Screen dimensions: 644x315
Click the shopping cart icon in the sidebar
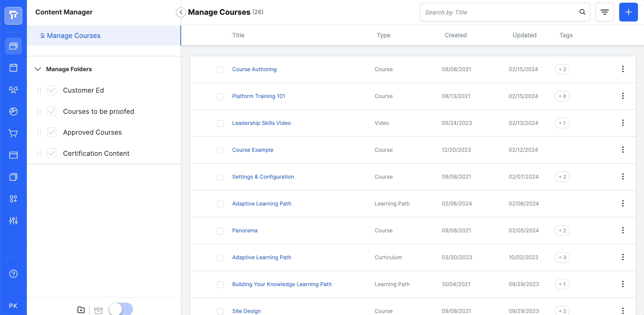[13, 133]
